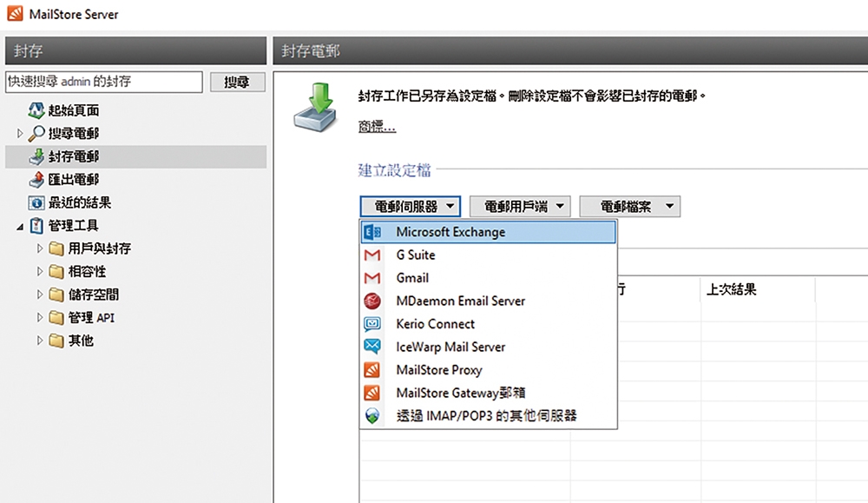Expand the 用戶與封存 folder

coord(40,248)
